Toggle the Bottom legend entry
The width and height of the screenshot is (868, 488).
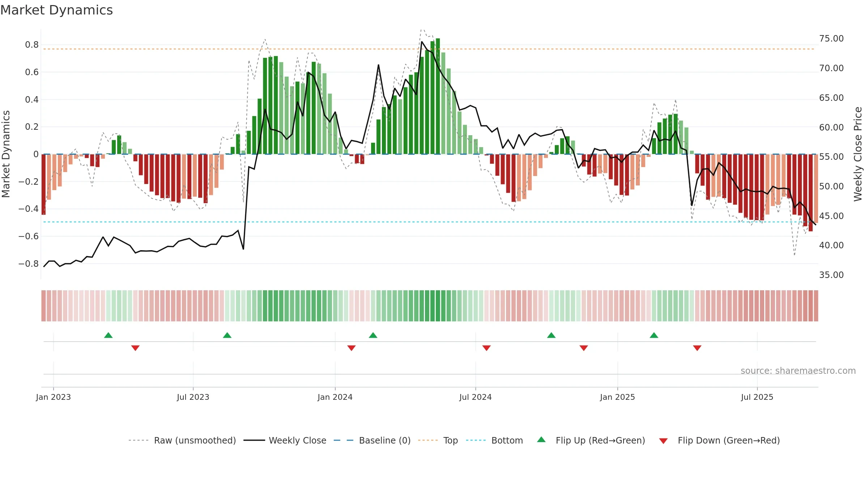494,440
